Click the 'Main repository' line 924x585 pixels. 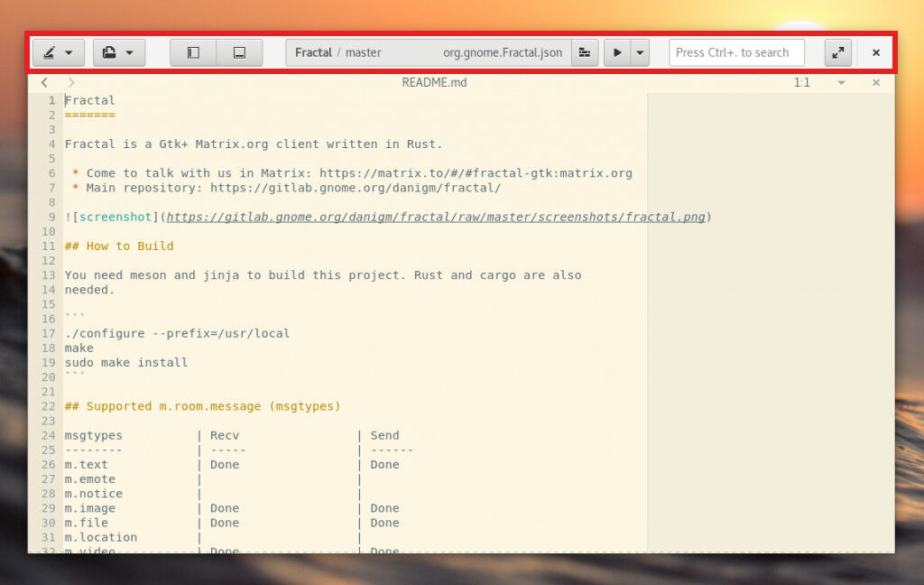286,188
